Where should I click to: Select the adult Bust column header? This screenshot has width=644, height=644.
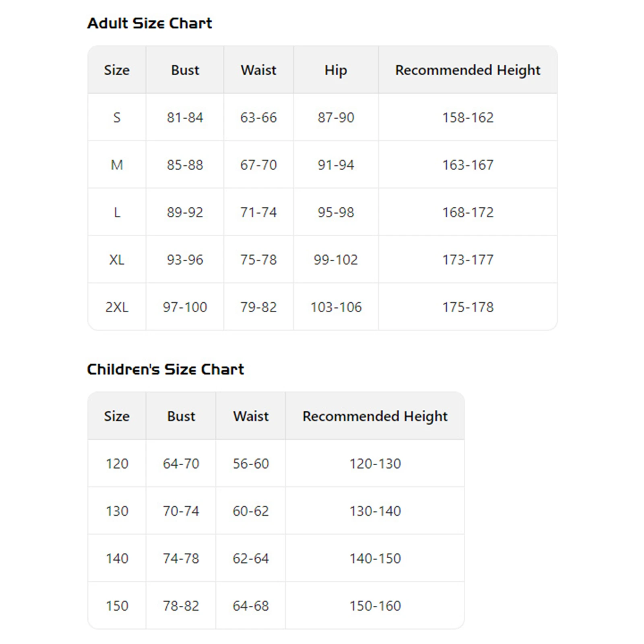point(185,70)
